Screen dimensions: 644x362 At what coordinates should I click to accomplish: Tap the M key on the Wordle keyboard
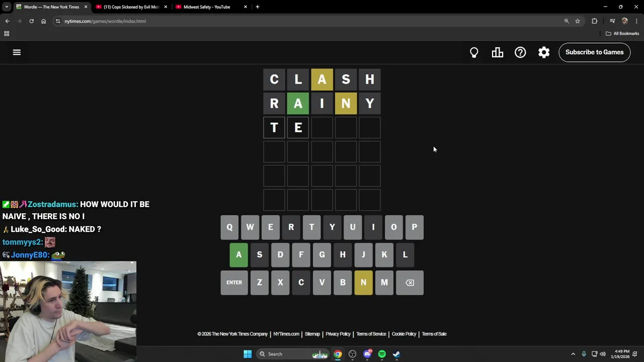point(384,283)
